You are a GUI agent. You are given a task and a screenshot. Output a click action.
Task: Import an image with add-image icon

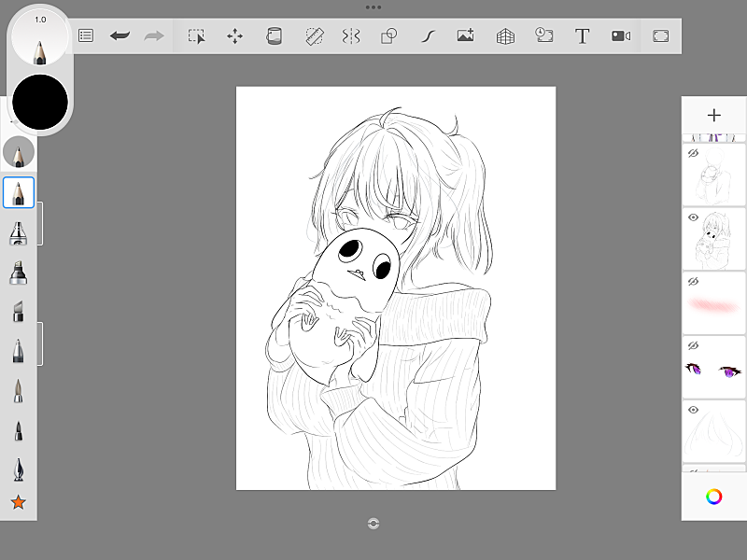pyautogui.click(x=465, y=35)
